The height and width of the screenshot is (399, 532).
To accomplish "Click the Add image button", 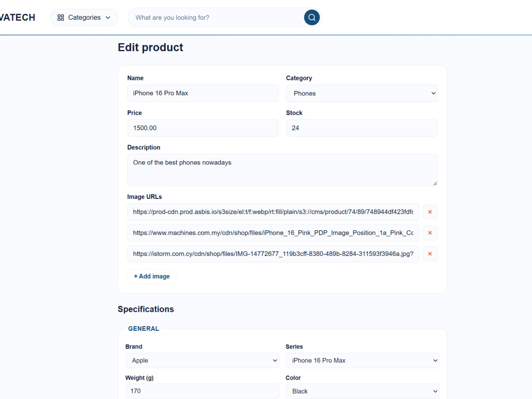I will point(152,276).
